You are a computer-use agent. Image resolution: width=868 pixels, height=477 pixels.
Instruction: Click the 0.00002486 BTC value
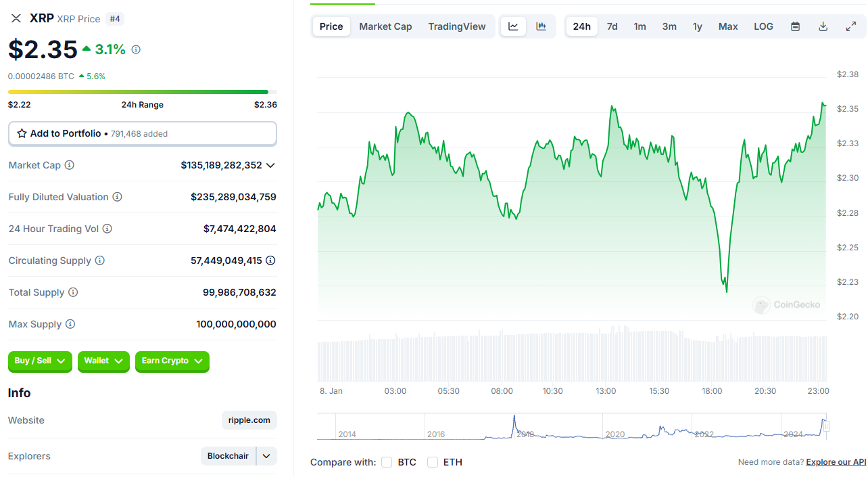pyautogui.click(x=41, y=76)
